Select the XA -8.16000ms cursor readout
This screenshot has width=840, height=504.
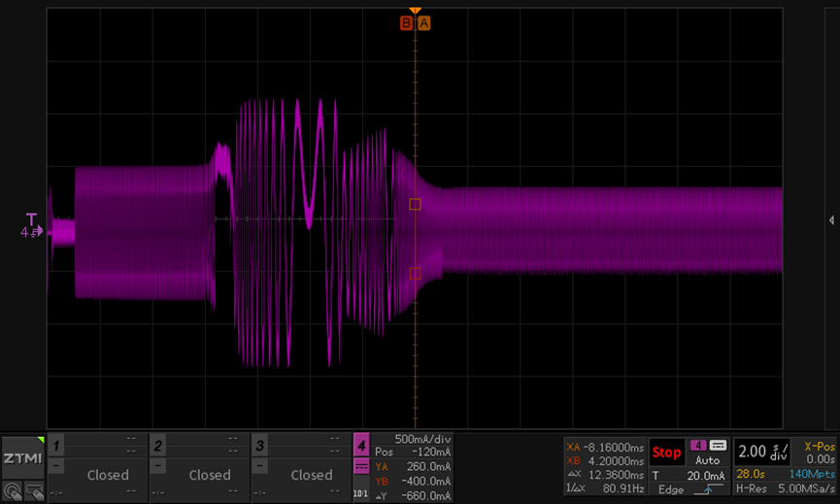pos(605,447)
